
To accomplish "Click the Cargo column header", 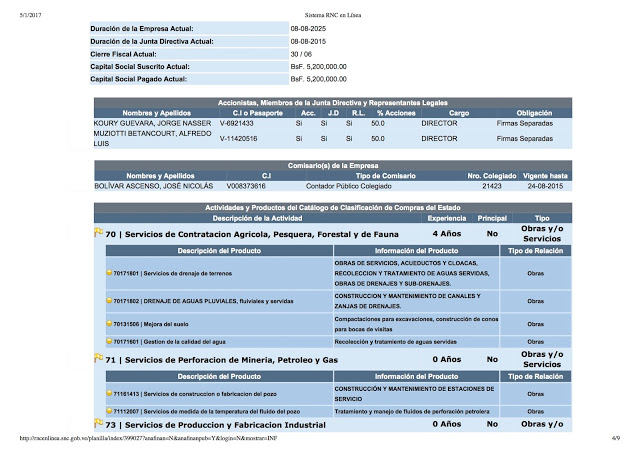I will pos(459,113).
